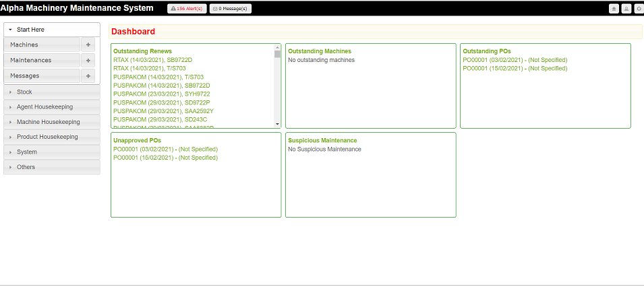644x287 pixels.
Task: Expand the Machine Housekeeping section
Action: click(x=52, y=122)
